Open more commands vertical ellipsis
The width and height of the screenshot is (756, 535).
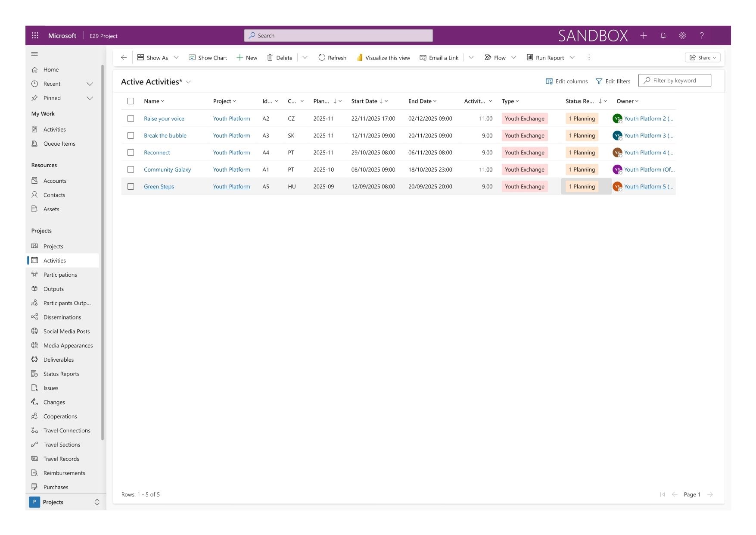(x=589, y=58)
